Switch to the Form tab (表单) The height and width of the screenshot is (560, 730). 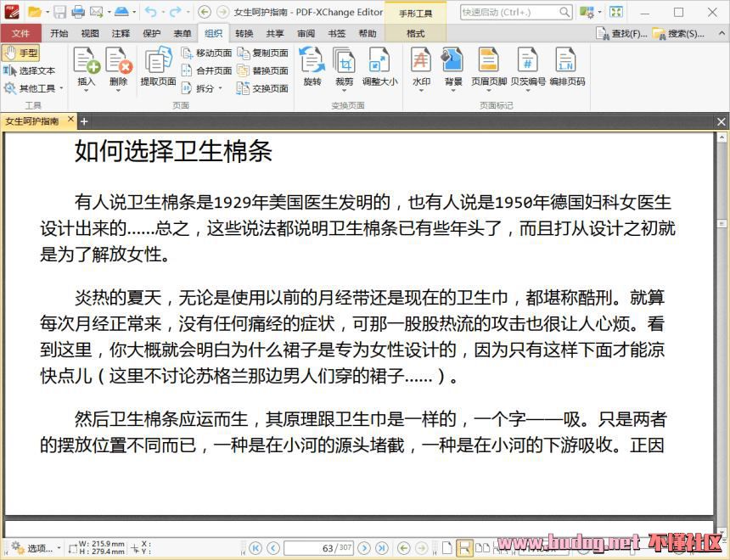[182, 34]
